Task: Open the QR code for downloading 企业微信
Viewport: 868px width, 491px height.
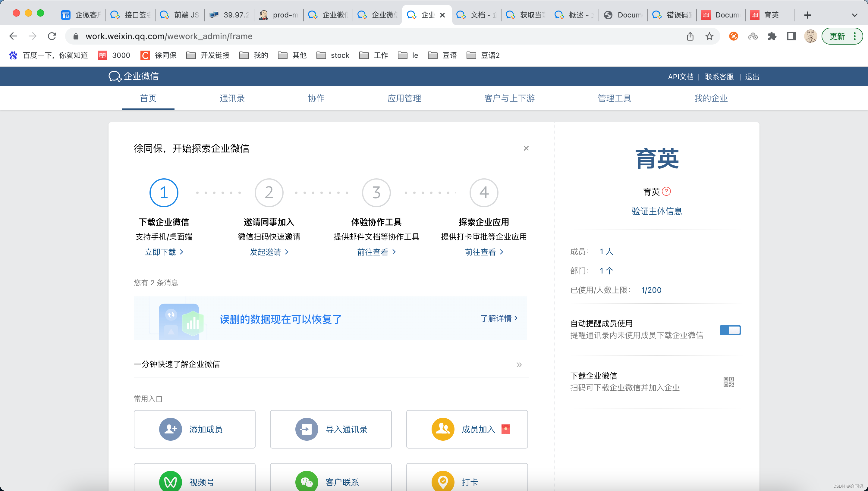Action: [728, 382]
